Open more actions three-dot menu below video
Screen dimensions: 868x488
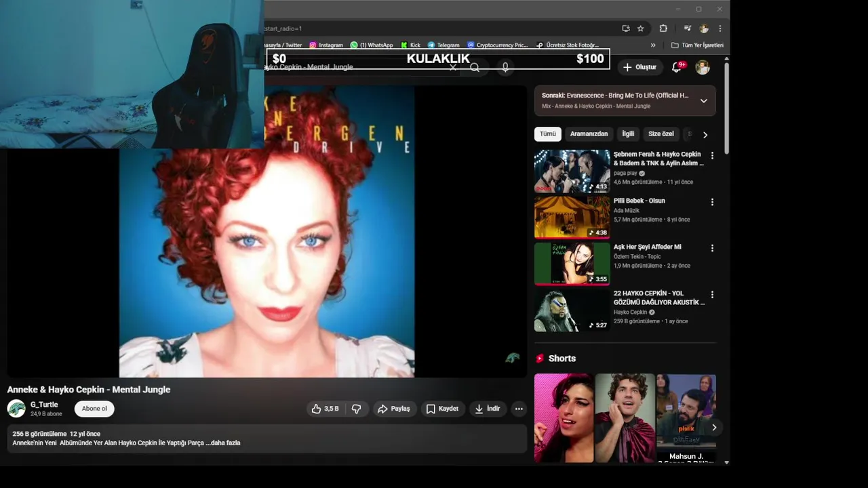click(519, 409)
